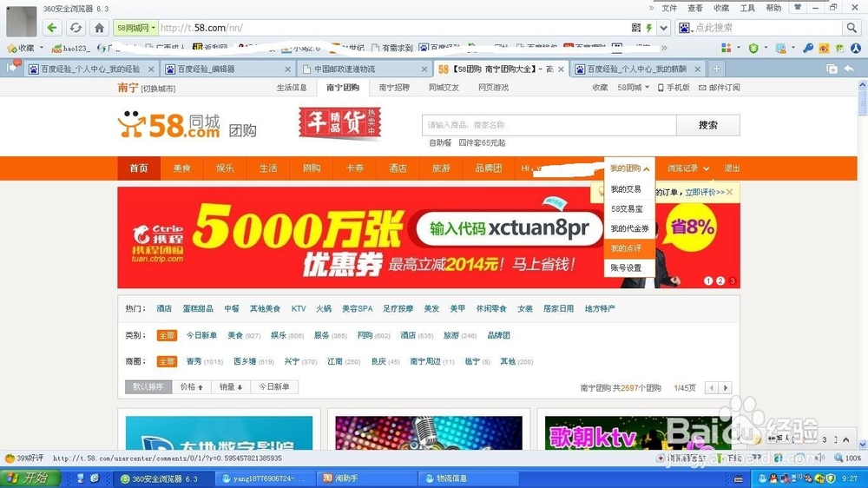
Task: Filter by 今日新单 category
Action: (x=201, y=336)
